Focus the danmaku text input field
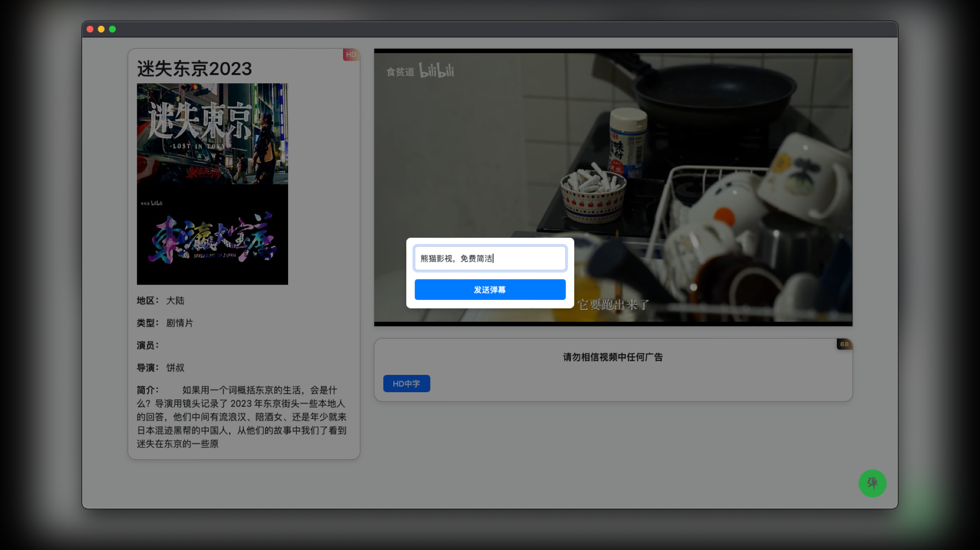Screen dimensions: 980x550 coord(490,258)
